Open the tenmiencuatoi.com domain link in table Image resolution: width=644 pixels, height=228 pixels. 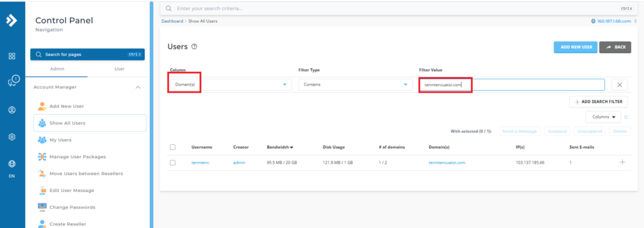click(x=447, y=162)
